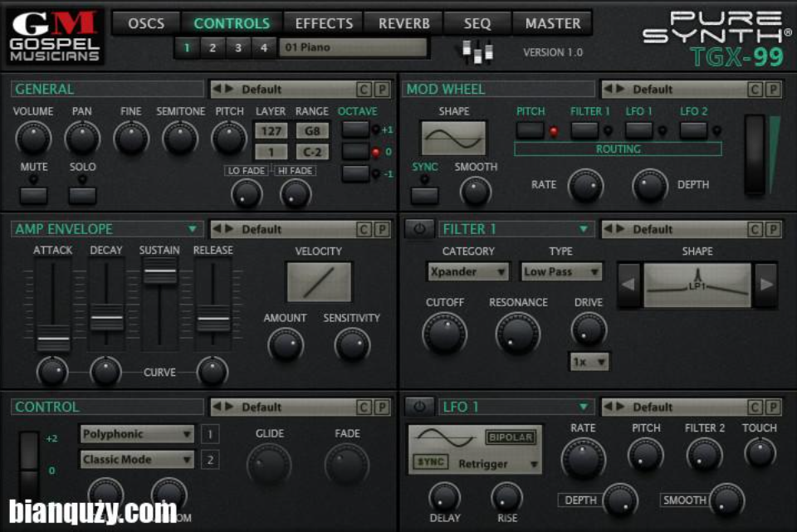
Task: Select previous filter shape left arrow
Action: 628,285
